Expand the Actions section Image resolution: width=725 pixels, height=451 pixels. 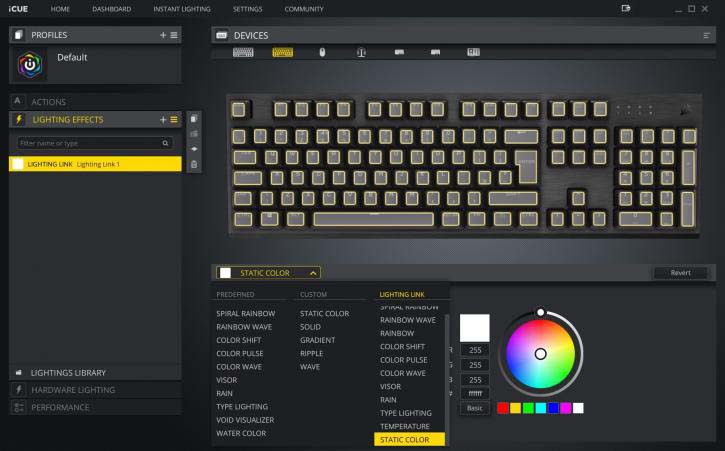pos(48,102)
